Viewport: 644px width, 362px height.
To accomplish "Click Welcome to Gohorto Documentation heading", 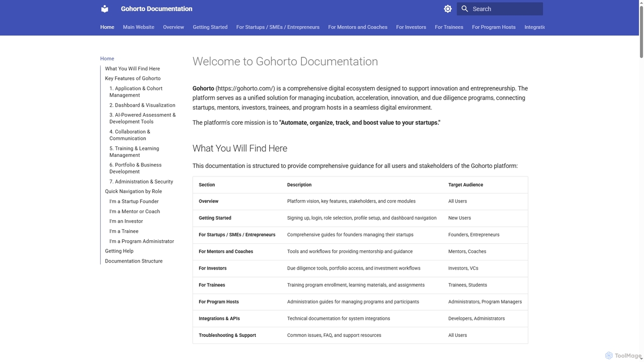I will [x=285, y=61].
